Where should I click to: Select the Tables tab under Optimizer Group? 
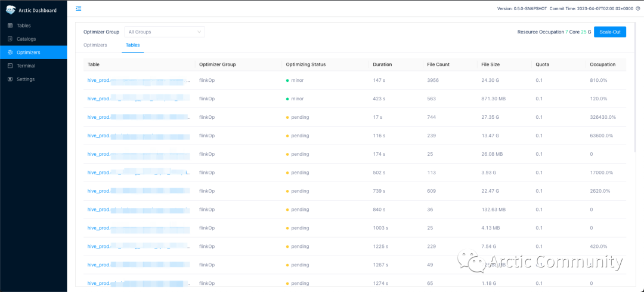pos(132,45)
